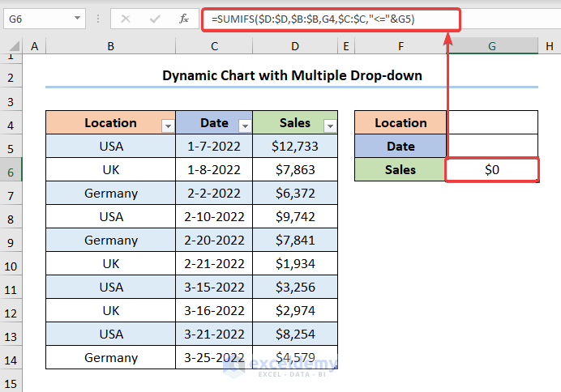561x392 pixels.
Task: Click the title cell Dynamic Chart with Multiple Drop-down
Action: pos(291,76)
